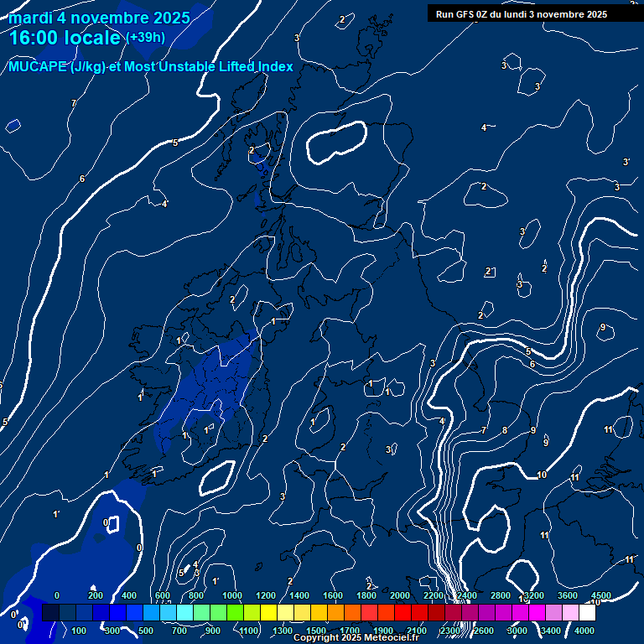Click the '1300' legend label
This screenshot has height=644, width=644.
[x=283, y=631]
